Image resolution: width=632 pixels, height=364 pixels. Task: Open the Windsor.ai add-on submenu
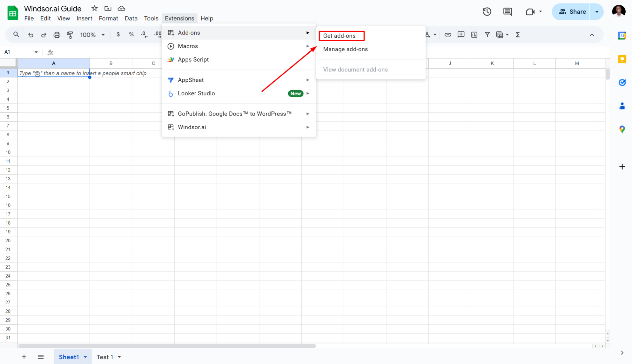239,127
